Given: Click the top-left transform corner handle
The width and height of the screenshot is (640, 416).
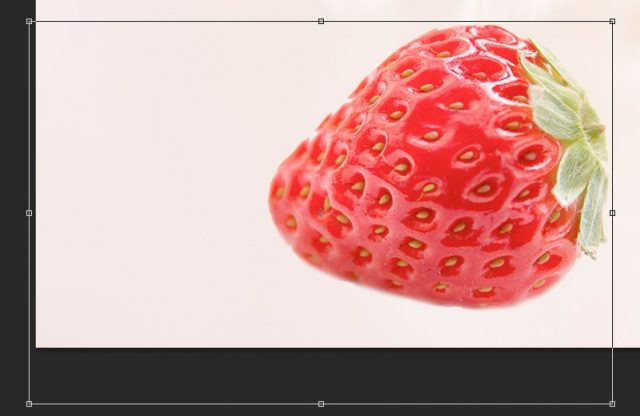Looking at the screenshot, I should coord(29,21).
